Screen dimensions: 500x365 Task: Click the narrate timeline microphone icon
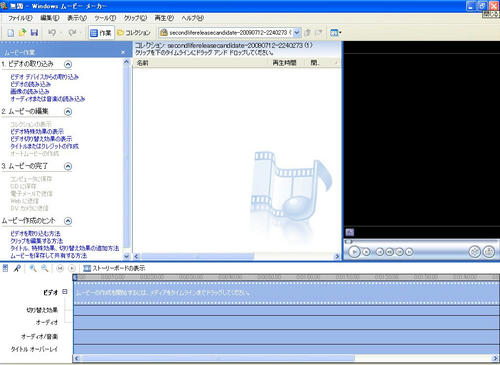[17, 268]
